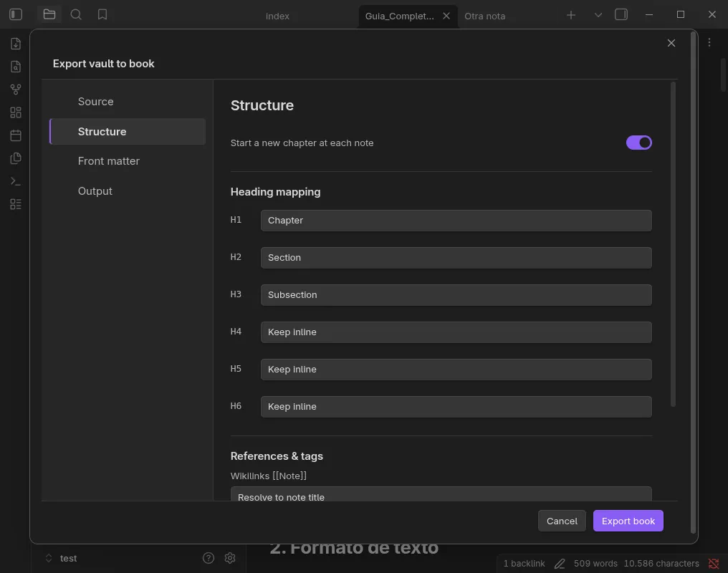Click the sync-off status bar icon

[714, 563]
